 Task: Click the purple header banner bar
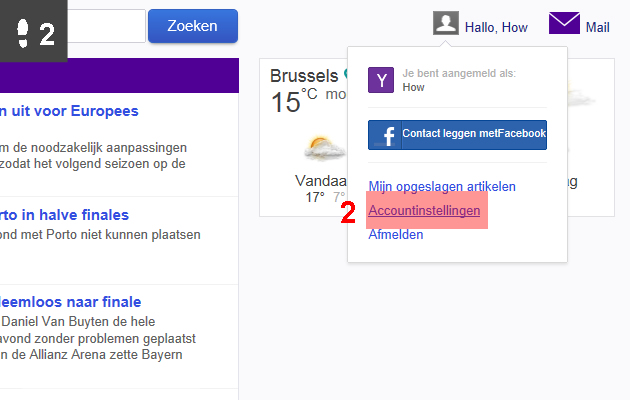tap(119, 76)
